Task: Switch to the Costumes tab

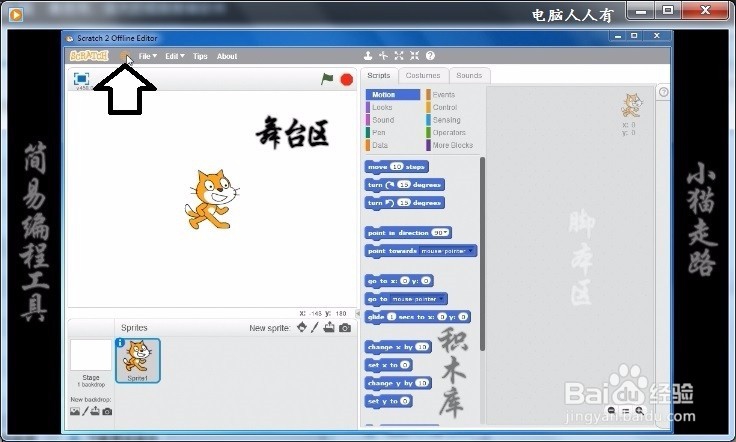Action: 423,76
